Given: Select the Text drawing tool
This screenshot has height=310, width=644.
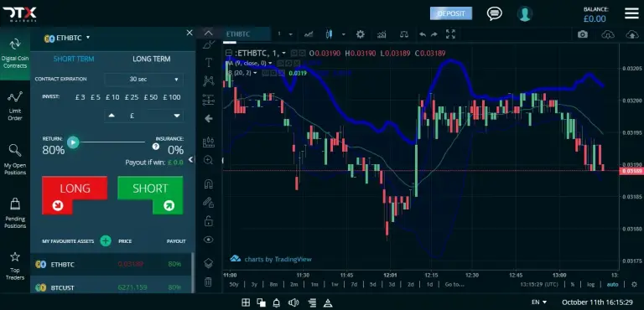Looking at the screenshot, I should pyautogui.click(x=209, y=63).
